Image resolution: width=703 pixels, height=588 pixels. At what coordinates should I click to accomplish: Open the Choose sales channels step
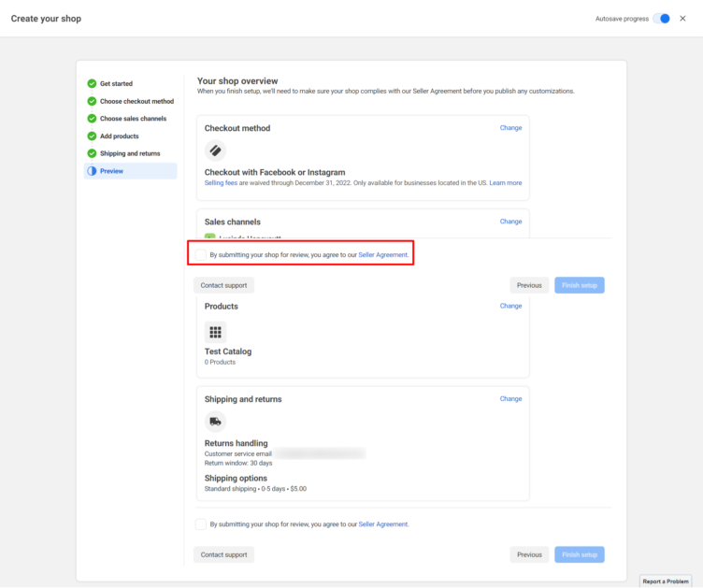[133, 119]
